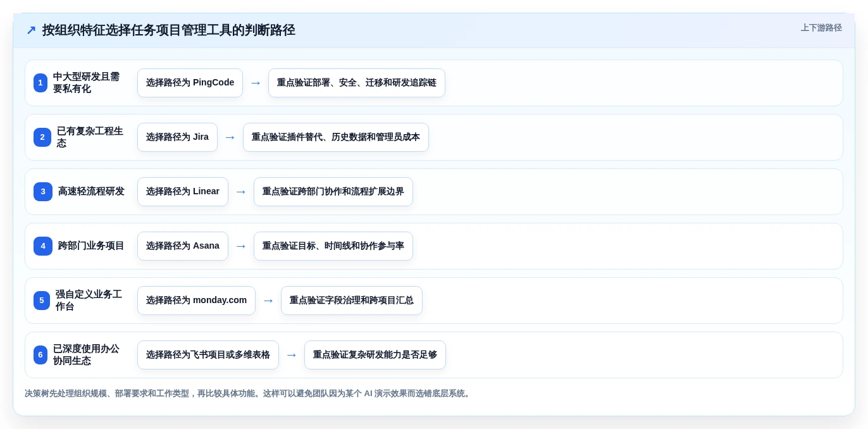868x429 pixels.
Task: Click the 上下游路径 label
Action: click(x=821, y=28)
